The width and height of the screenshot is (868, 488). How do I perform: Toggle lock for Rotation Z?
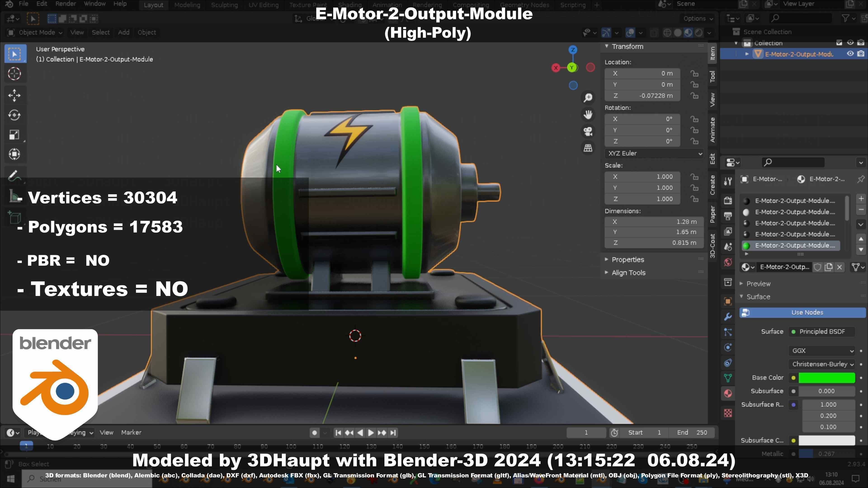(694, 141)
